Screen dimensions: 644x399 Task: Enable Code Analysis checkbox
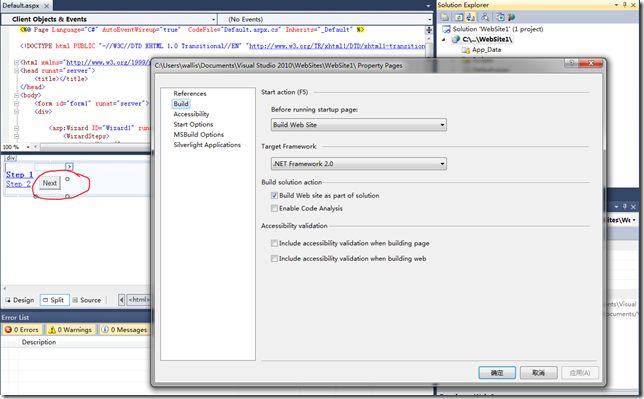coord(274,208)
